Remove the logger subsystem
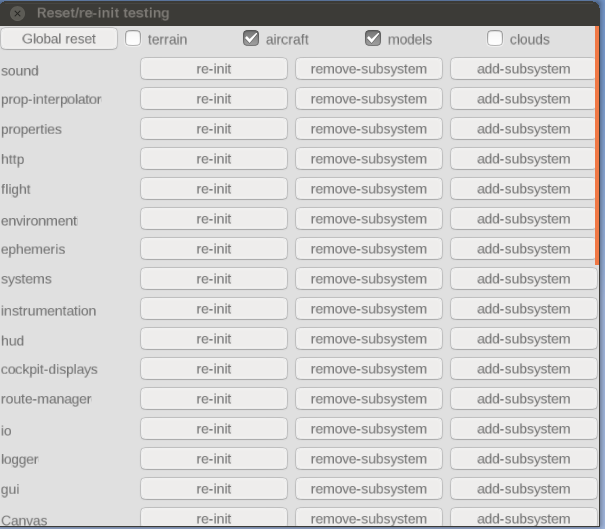Viewport: 605px width, 529px height. click(x=369, y=459)
